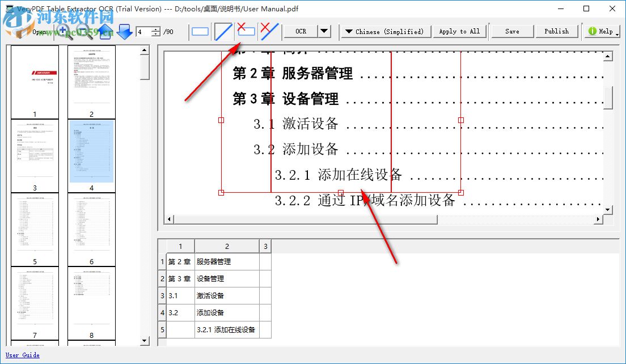Viewport: 626px width, 364px height.
Task: Select the draw table area rectangle tool
Action: click(x=200, y=31)
